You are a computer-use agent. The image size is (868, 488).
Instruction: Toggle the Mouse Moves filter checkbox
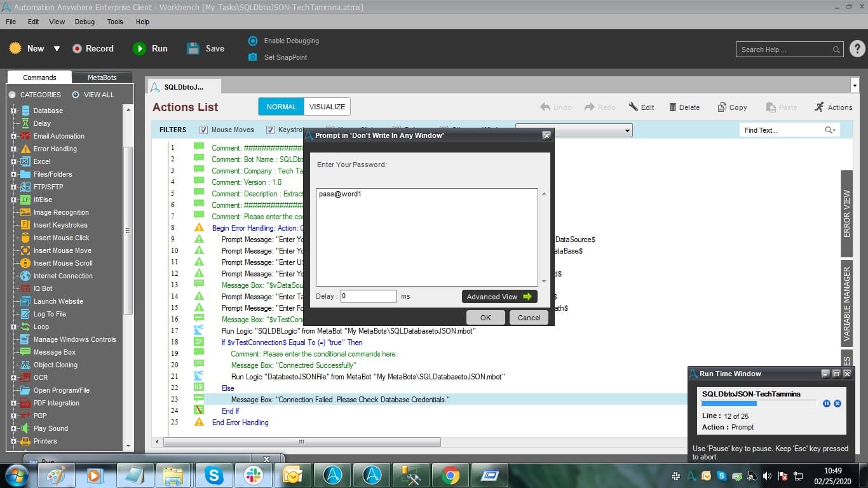(203, 130)
